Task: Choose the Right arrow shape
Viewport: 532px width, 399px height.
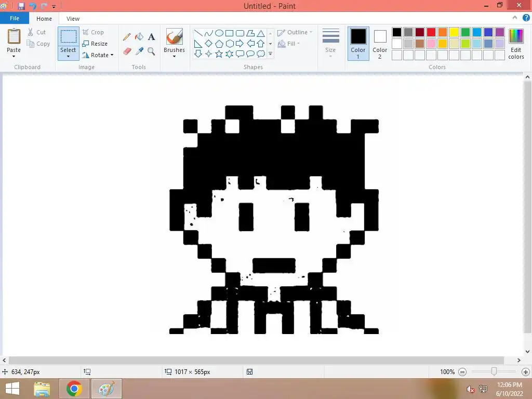Action: pyautogui.click(x=240, y=44)
